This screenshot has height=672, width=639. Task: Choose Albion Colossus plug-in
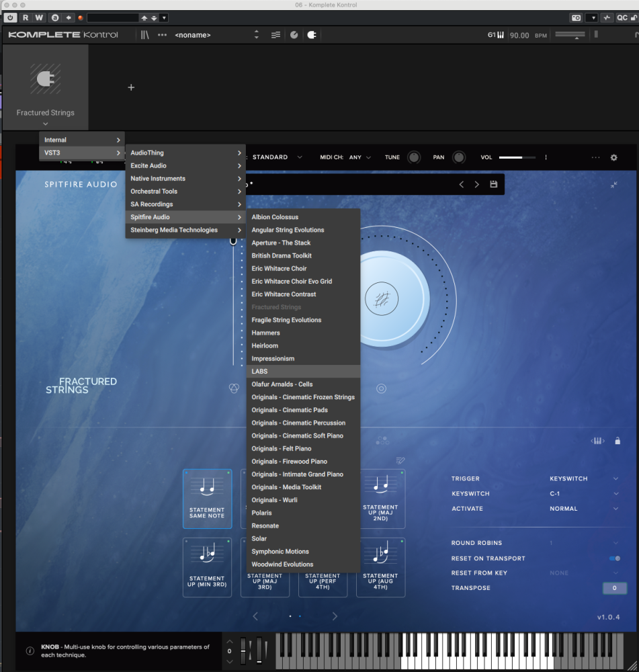(x=304, y=217)
